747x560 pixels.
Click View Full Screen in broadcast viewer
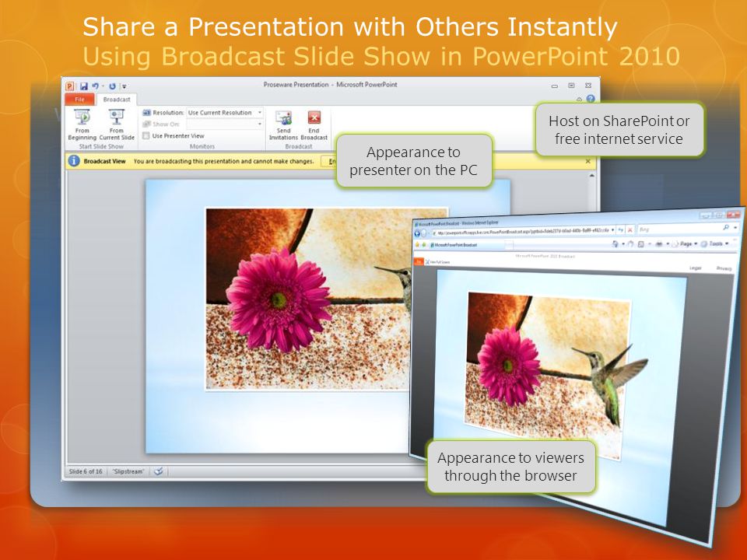[x=438, y=262]
